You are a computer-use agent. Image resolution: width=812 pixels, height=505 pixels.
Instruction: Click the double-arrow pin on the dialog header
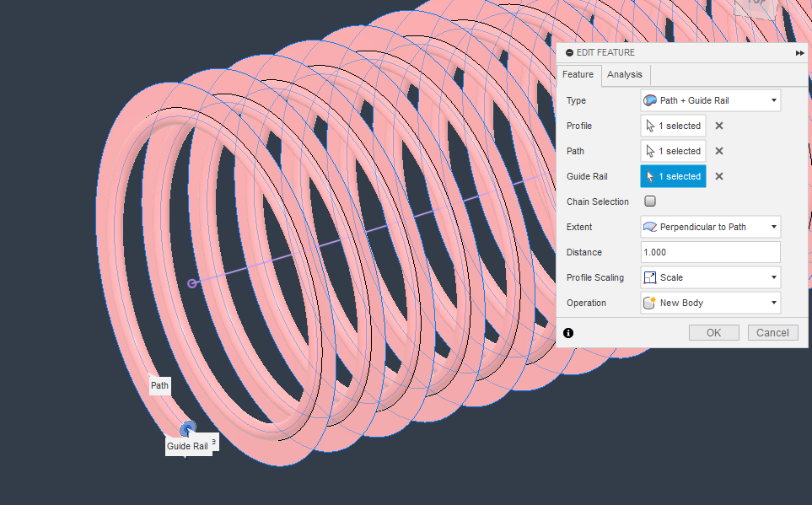[799, 52]
